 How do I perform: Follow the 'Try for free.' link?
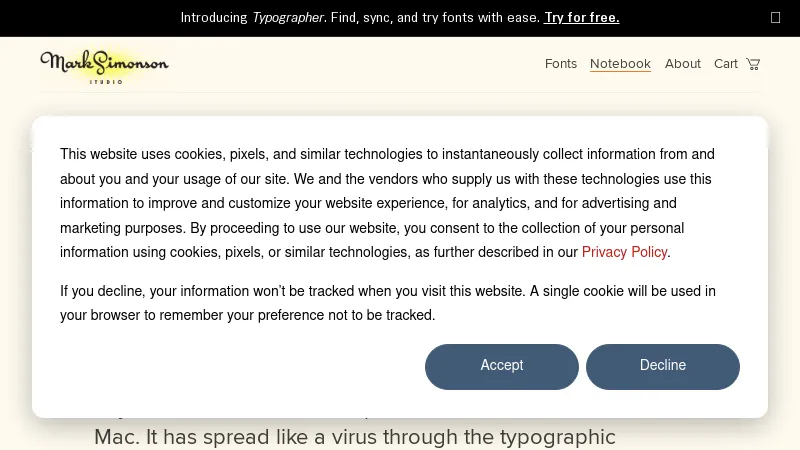coord(581,17)
